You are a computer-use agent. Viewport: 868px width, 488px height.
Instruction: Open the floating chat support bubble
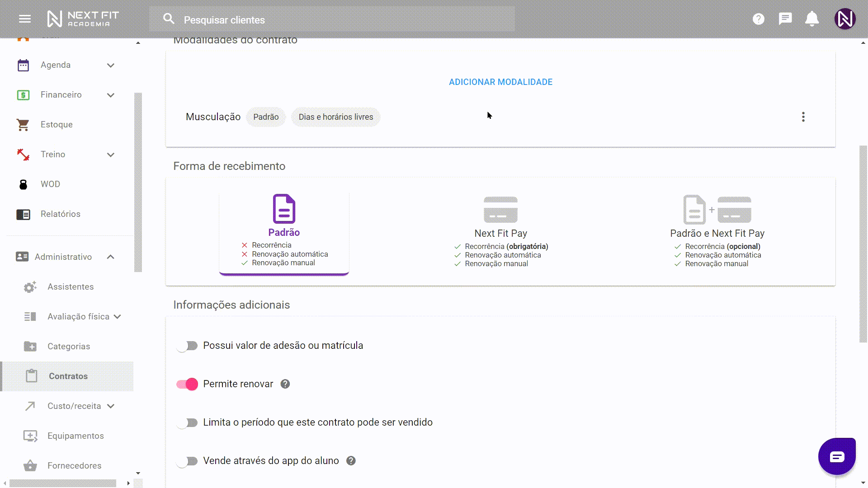837,457
